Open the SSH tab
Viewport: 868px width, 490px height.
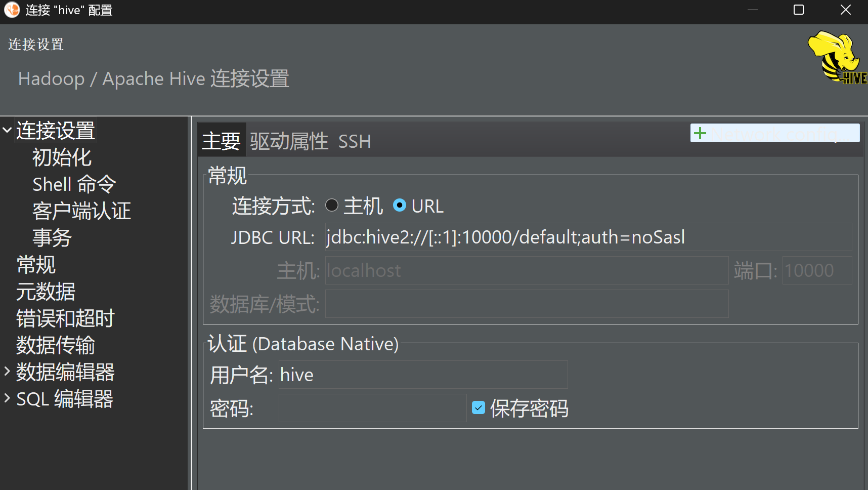[x=355, y=141]
